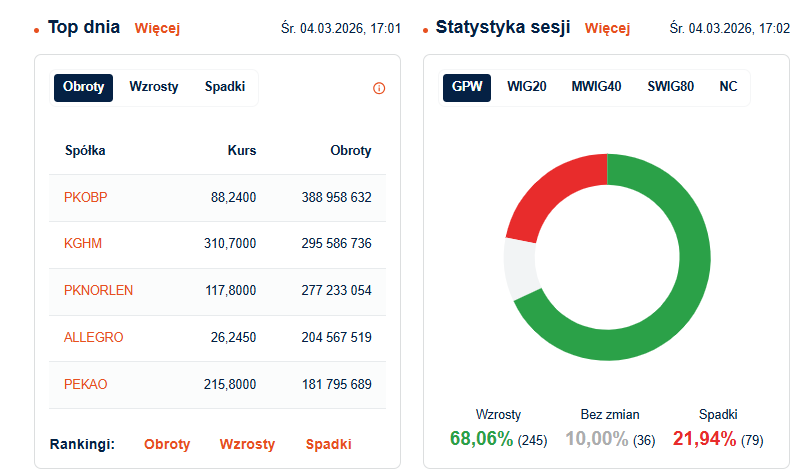This screenshot has width=811, height=470.
Task: Click PKOBP price 88,2400
Action: coord(233,198)
